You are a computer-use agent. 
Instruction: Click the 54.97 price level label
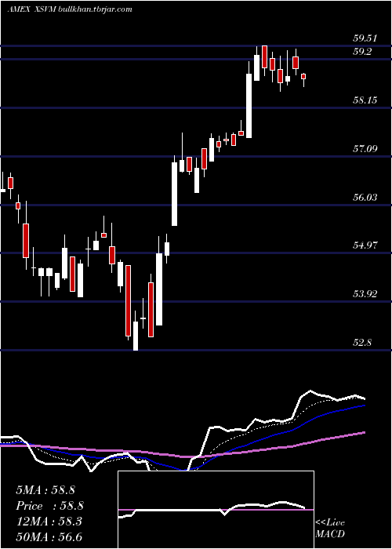[x=365, y=245]
